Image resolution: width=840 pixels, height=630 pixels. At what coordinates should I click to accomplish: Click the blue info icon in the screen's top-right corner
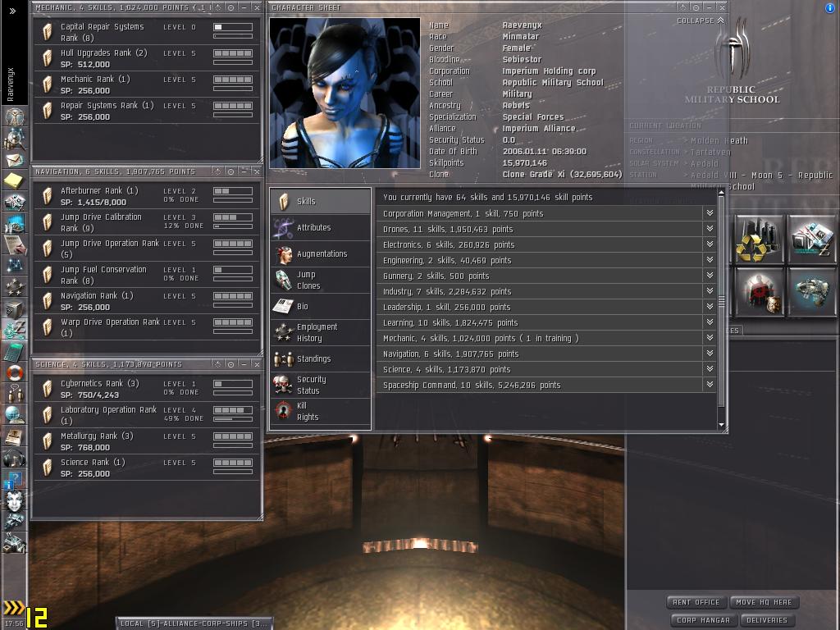830,8
